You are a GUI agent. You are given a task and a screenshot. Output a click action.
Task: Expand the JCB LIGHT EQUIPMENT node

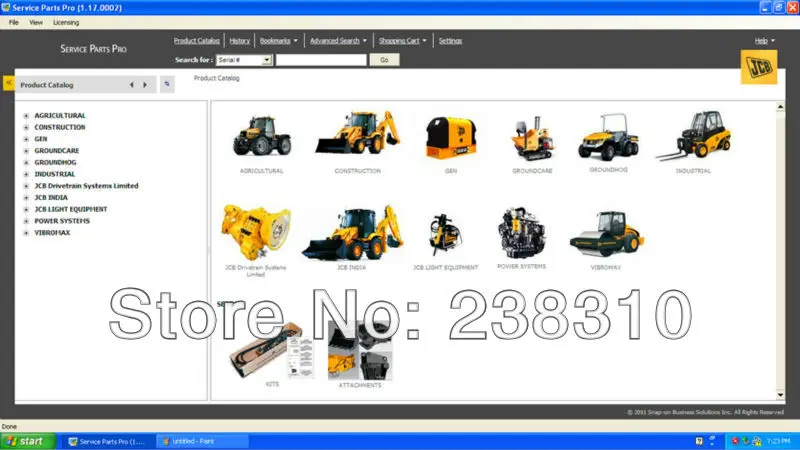point(26,210)
